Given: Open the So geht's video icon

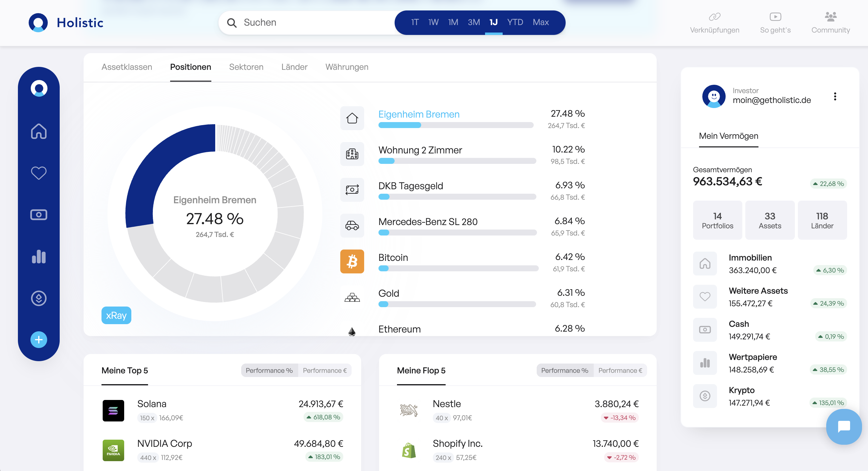Looking at the screenshot, I should (x=775, y=16).
